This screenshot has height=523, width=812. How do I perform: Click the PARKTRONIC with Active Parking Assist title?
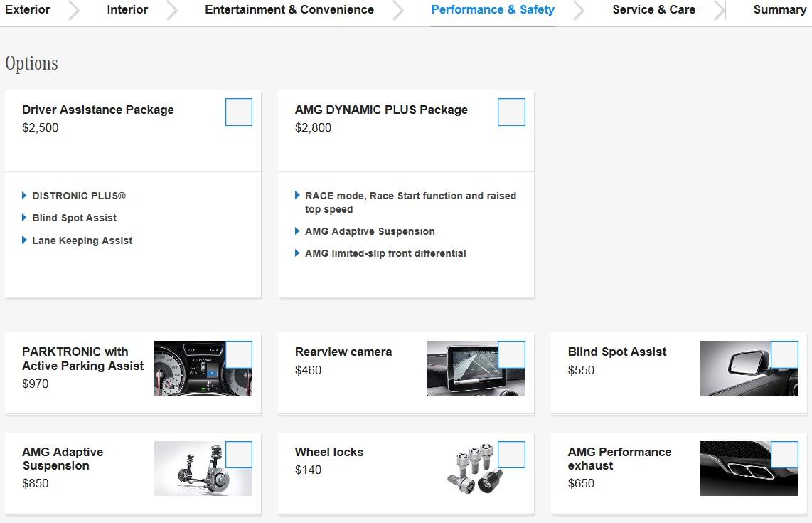[x=83, y=359]
